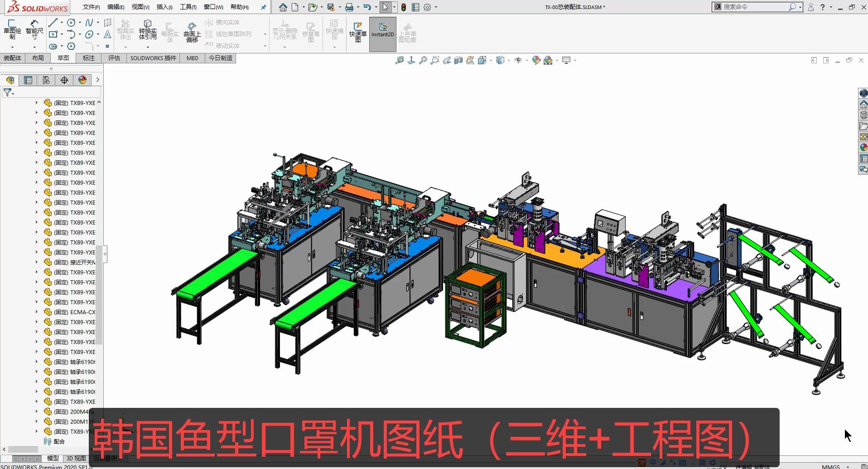Select the 配合 mates item in tree
Image resolution: width=868 pixels, height=469 pixels.
click(x=59, y=441)
